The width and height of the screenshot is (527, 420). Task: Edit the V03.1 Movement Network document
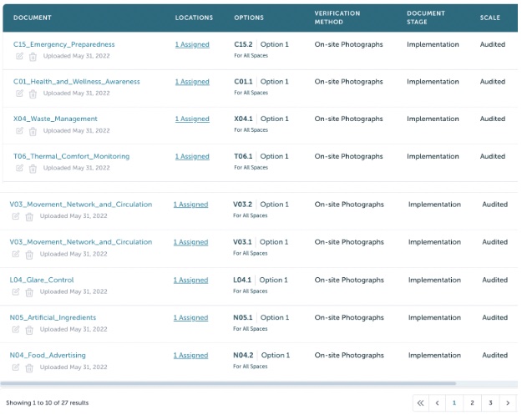16,255
